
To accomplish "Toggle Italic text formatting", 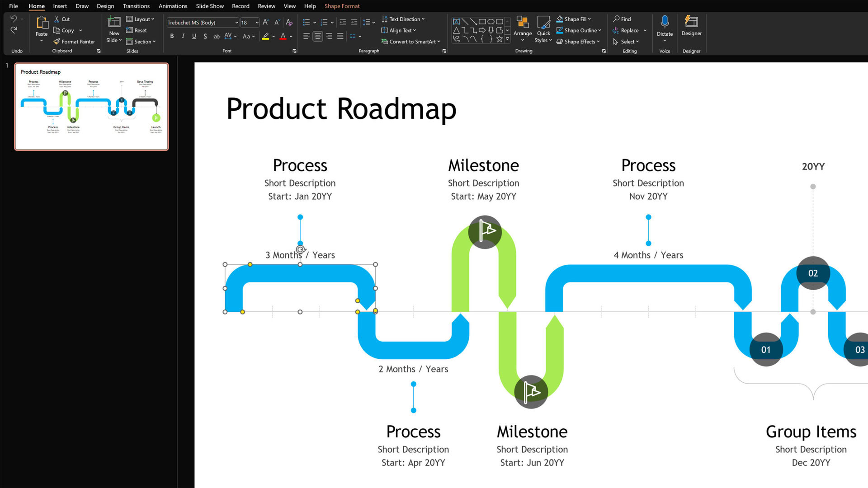I will 183,36.
